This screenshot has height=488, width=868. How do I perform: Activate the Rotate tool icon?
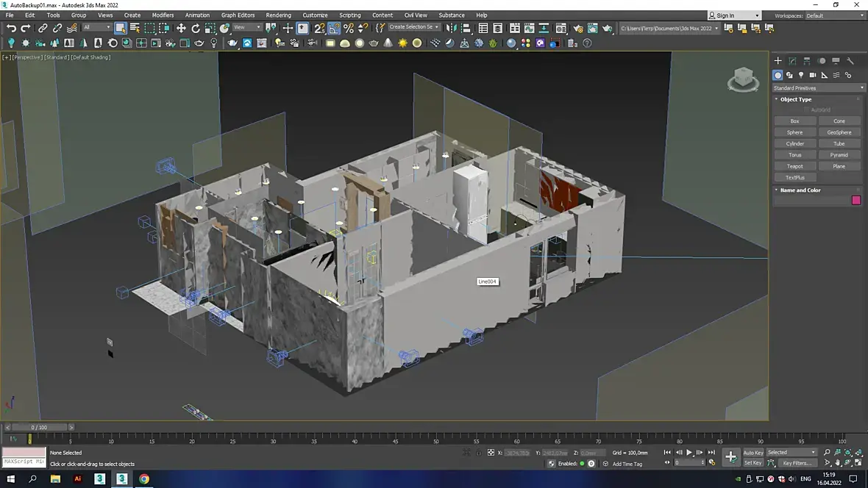click(x=196, y=28)
